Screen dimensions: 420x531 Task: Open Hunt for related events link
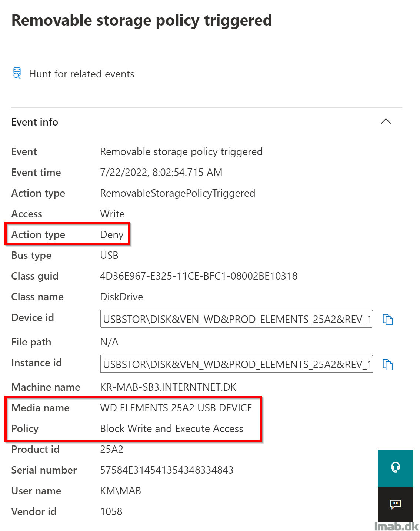pos(81,74)
